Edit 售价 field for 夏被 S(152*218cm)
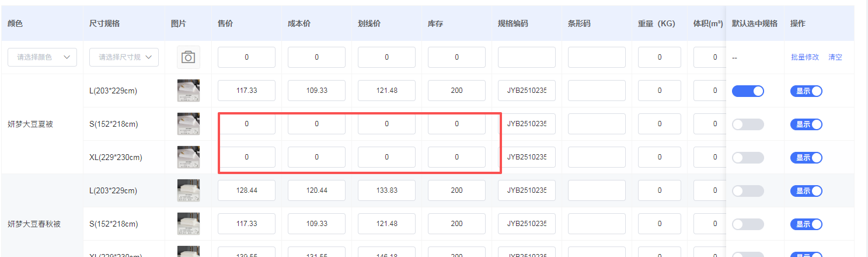This screenshot has height=257, width=868. pos(246,124)
